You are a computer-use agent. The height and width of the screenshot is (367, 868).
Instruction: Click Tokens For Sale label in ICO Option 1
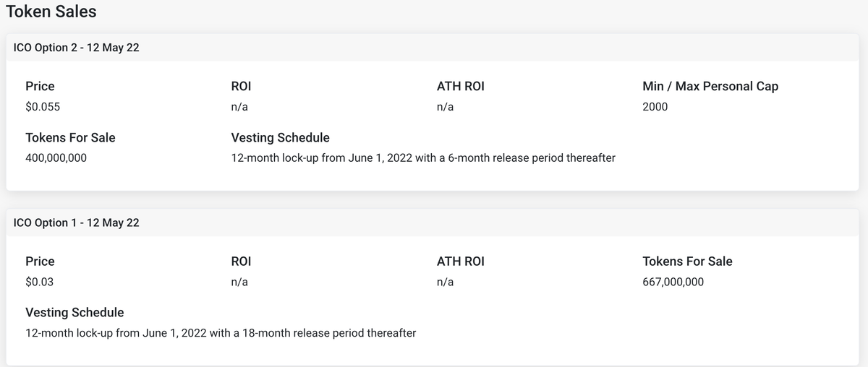(x=687, y=261)
